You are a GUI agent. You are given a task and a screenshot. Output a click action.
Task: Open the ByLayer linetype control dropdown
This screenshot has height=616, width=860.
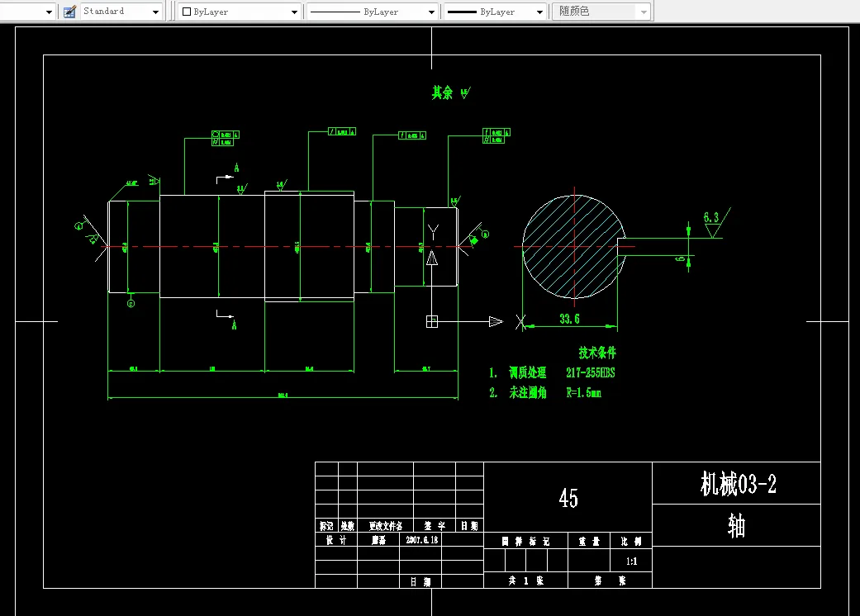click(431, 12)
